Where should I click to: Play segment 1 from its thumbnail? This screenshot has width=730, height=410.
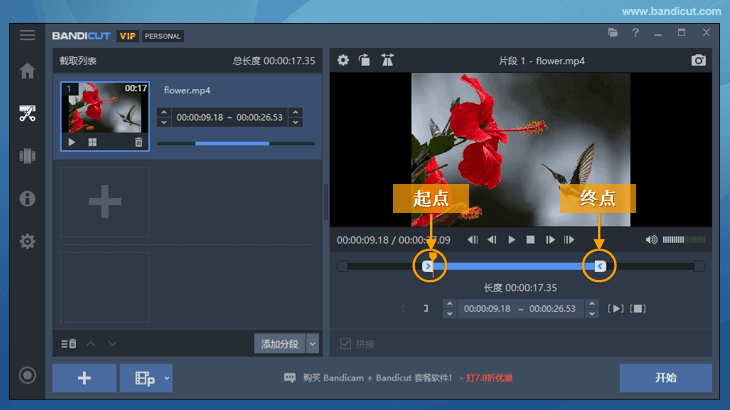tap(72, 142)
